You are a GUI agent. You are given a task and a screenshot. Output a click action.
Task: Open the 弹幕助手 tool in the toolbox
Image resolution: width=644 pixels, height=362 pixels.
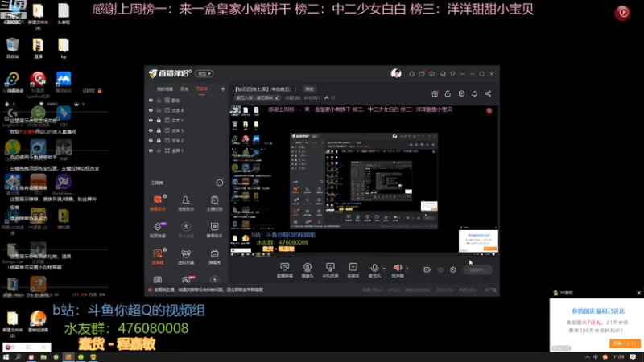tap(158, 203)
